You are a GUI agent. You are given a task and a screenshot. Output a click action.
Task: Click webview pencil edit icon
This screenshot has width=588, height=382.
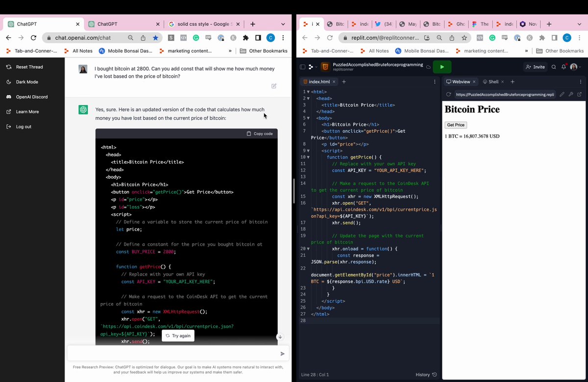coord(562,94)
